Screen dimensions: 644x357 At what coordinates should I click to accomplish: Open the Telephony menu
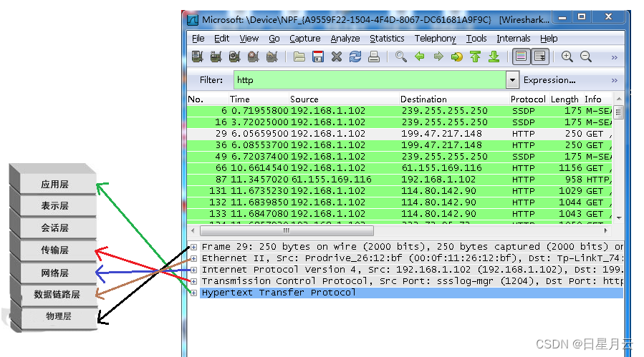point(435,39)
